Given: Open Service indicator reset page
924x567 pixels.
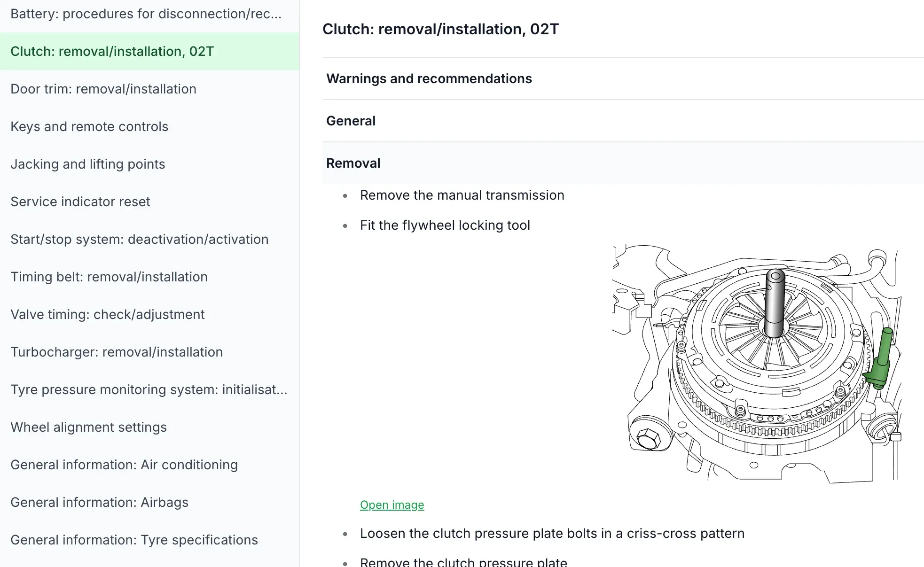Looking at the screenshot, I should tap(149, 202).
